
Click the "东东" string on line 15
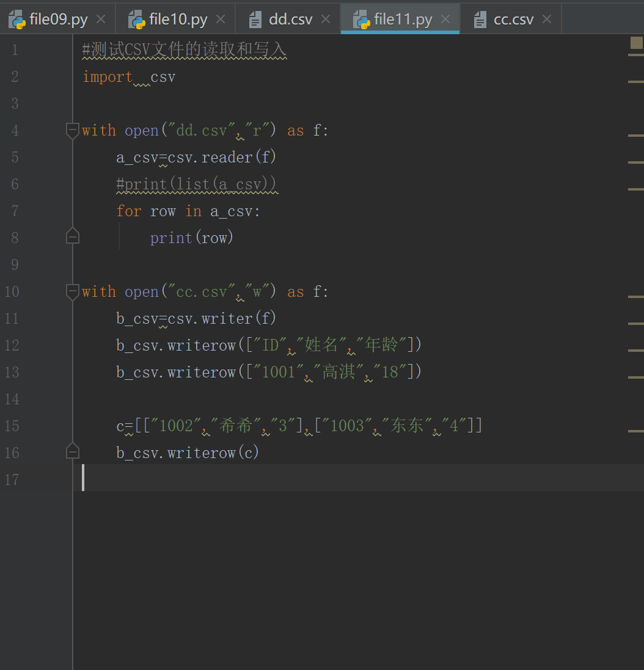coord(407,426)
